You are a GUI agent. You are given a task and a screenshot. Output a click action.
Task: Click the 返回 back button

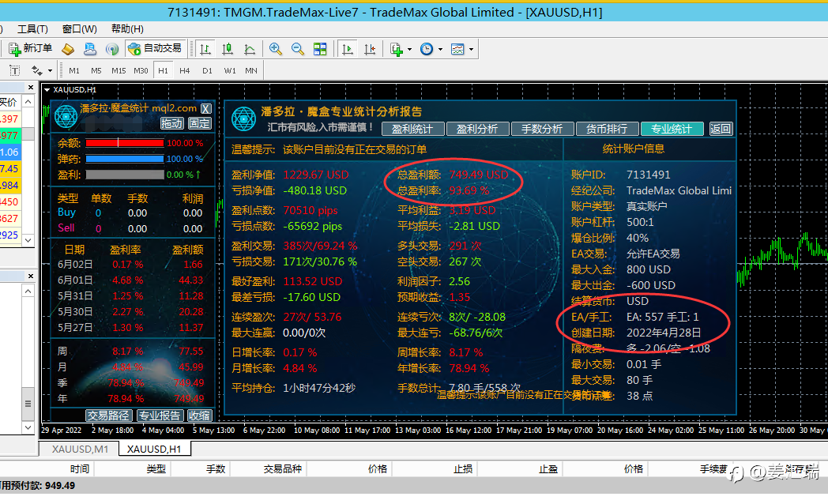pyautogui.click(x=721, y=129)
